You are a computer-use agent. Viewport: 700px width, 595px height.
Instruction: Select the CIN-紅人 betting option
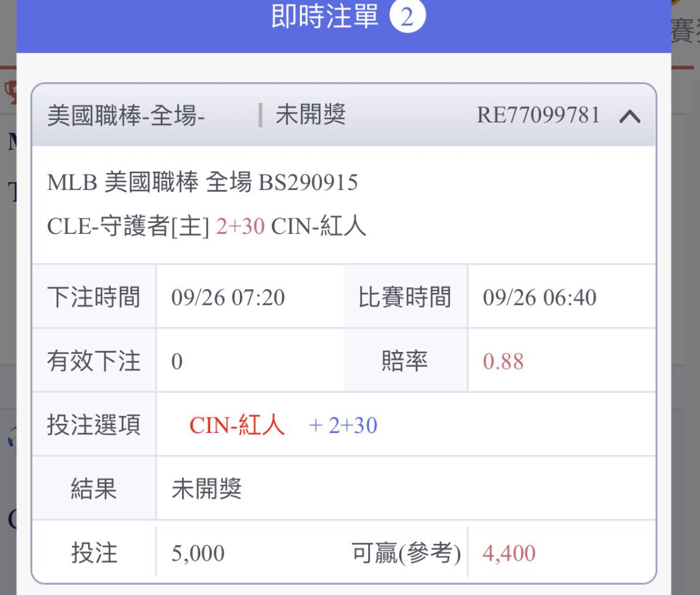pyautogui.click(x=237, y=425)
